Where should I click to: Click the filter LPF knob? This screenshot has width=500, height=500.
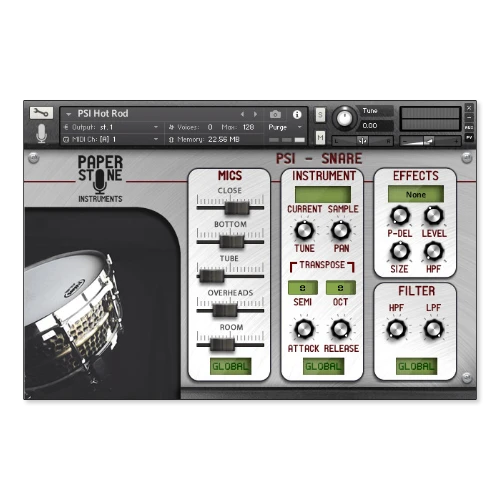433,329
